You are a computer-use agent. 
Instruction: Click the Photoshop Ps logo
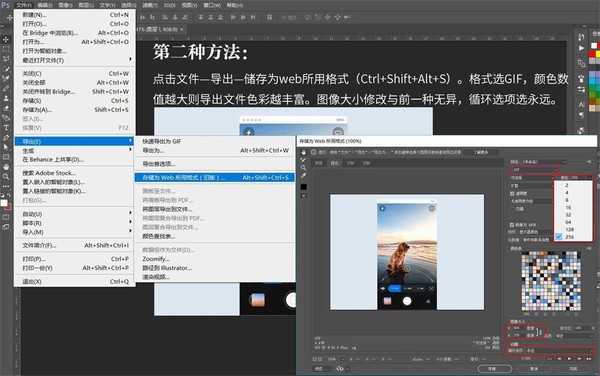coord(5,5)
